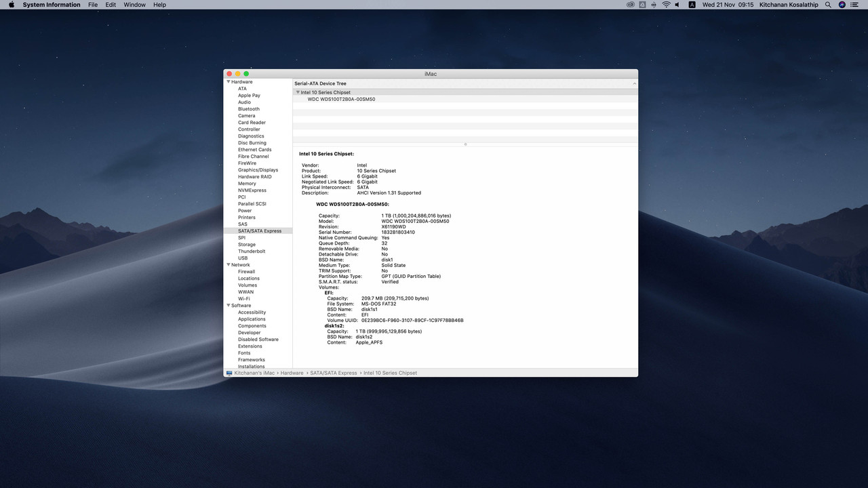Select SAS in sidebar

point(243,224)
